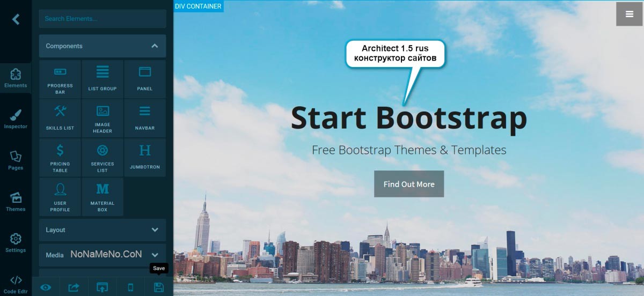Viewport: 644px width, 296px height.
Task: Pick the Jumbotron component
Action: tap(144, 158)
